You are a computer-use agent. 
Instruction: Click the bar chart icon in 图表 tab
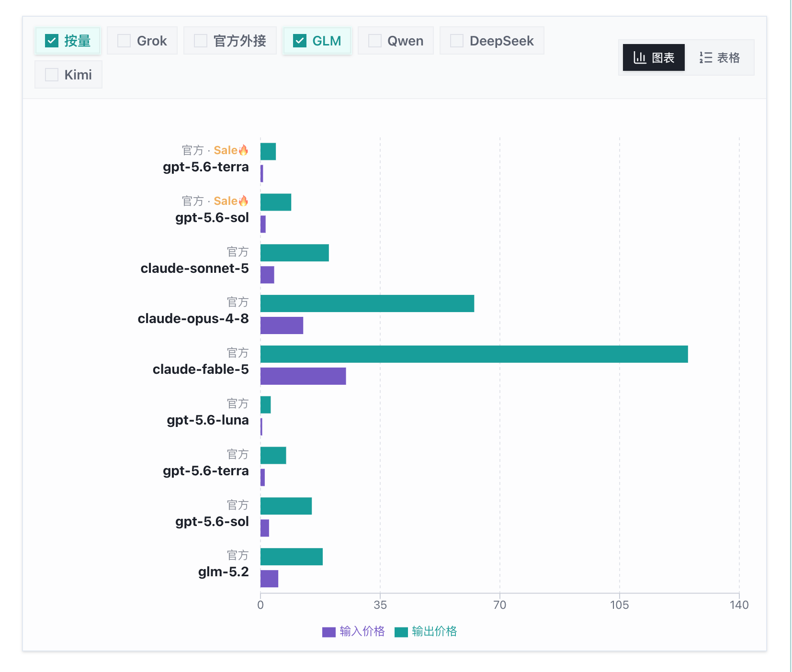(x=640, y=57)
